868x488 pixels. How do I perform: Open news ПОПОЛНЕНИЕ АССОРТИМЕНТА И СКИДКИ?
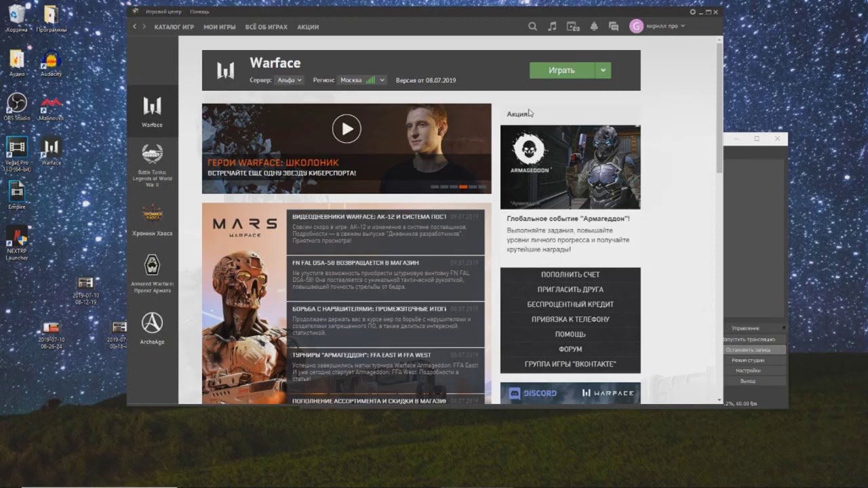pos(369,401)
